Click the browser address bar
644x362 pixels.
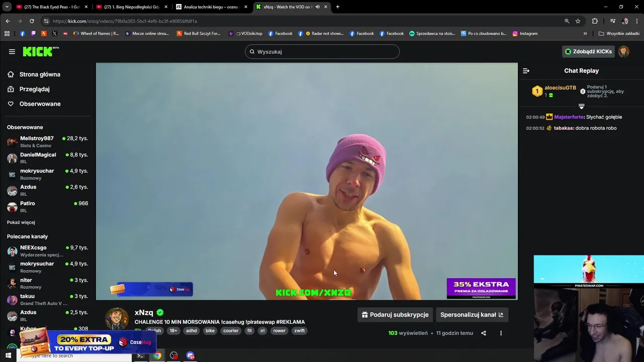[302, 21]
